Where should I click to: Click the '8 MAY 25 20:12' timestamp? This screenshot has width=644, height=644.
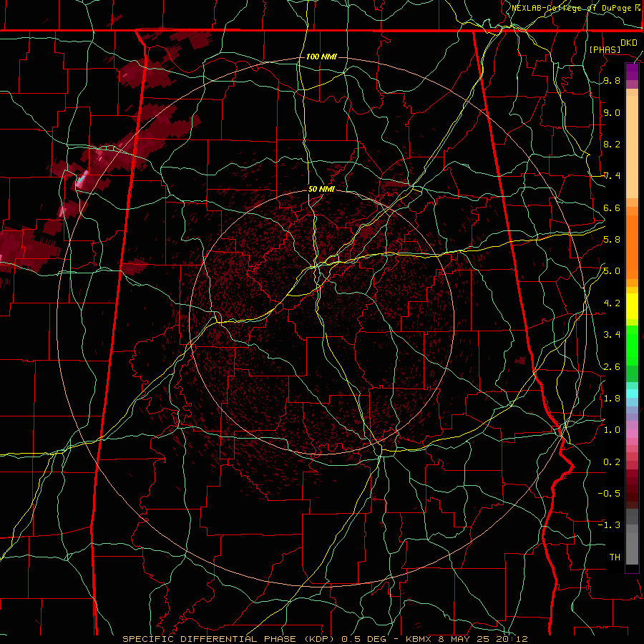tap(482, 639)
